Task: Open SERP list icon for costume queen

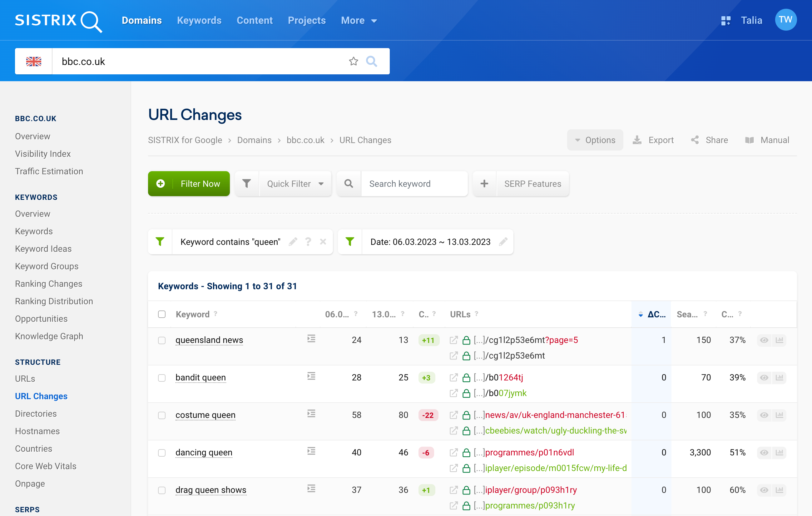Action: (x=311, y=414)
